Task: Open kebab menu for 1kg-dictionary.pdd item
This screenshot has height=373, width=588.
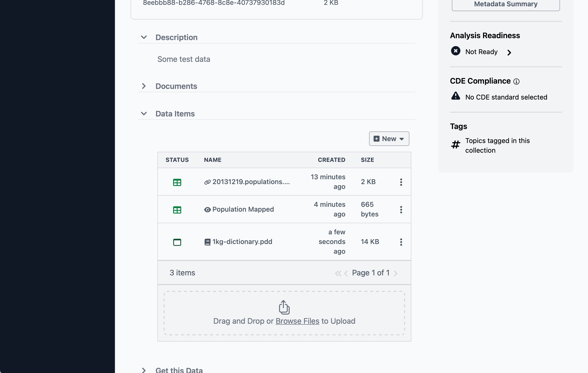Action: [x=401, y=242]
